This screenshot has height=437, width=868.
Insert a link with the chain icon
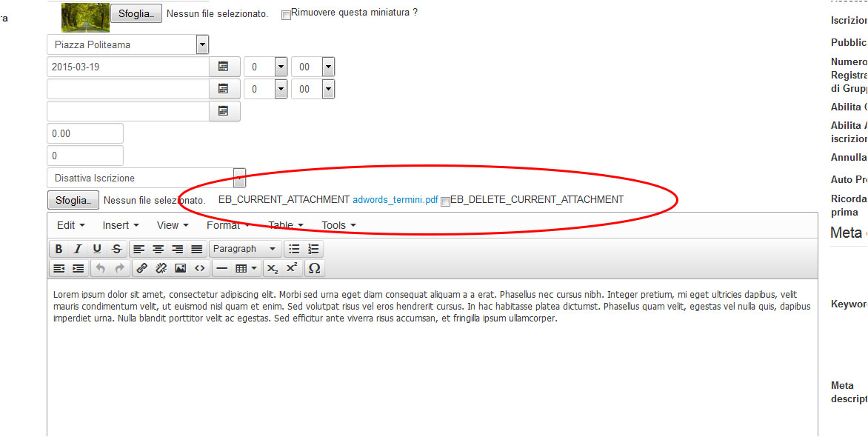pyautogui.click(x=141, y=268)
